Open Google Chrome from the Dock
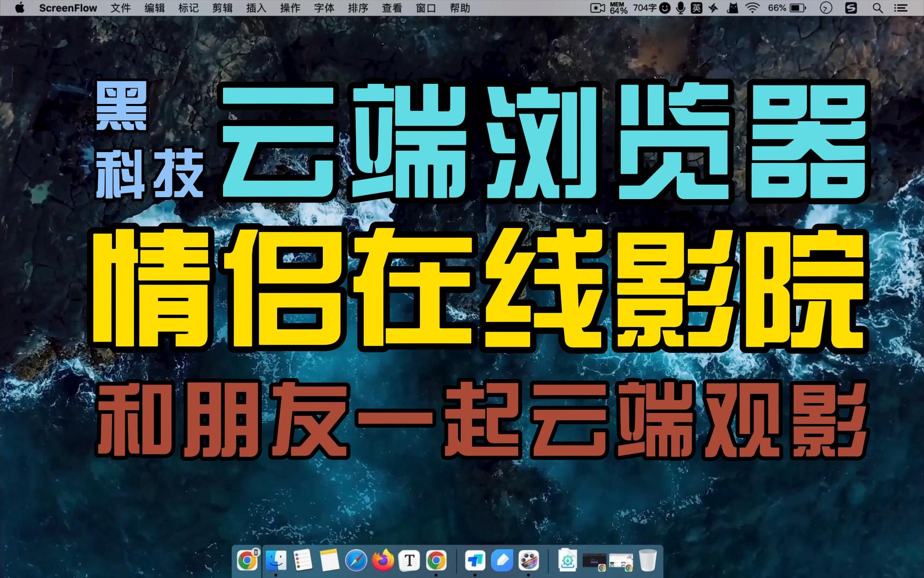This screenshot has height=578, width=924. point(436,559)
